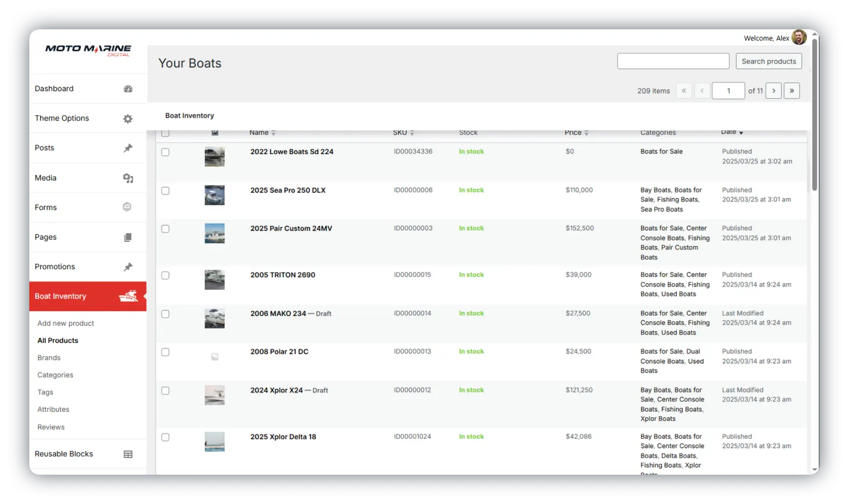Image resolution: width=849 pixels, height=504 pixels.
Task: Select the 2005 TRITON 2690 checkbox
Action: coord(166,275)
